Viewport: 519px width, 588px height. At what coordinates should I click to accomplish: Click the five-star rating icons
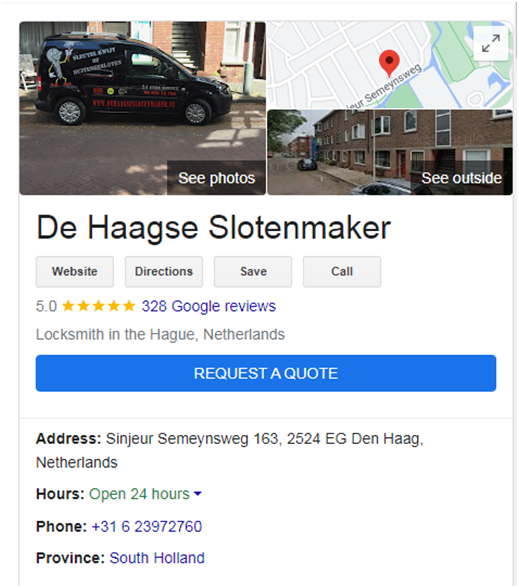coord(98,306)
